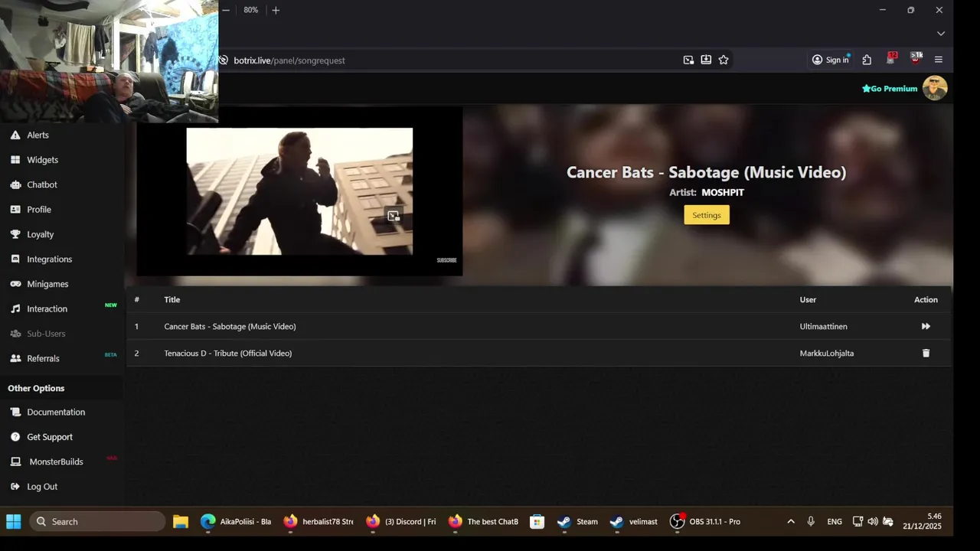
Task: Open the Interaction page
Action: coord(47,309)
